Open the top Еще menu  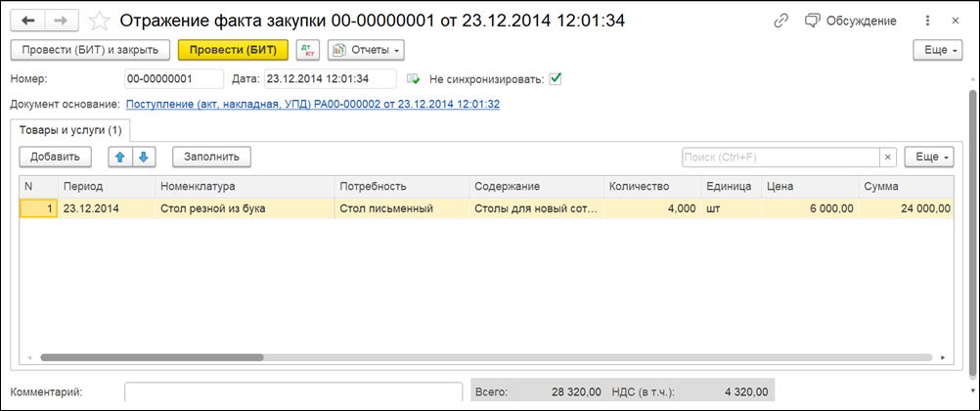click(x=939, y=50)
